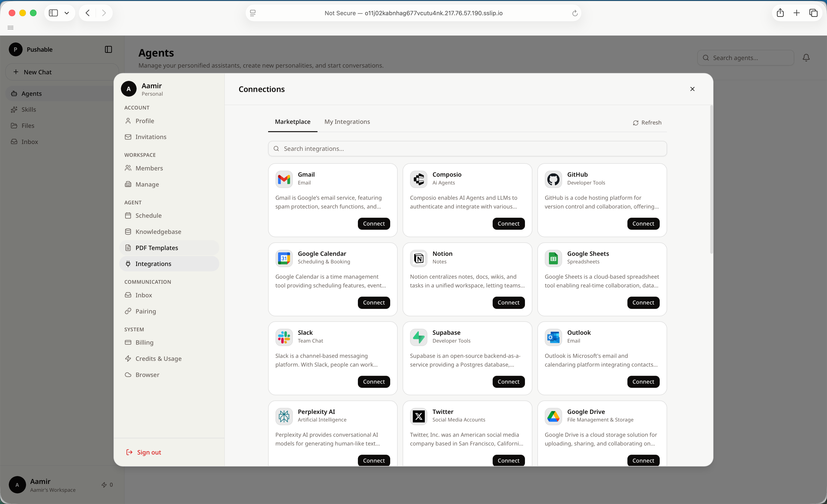Start a New Chat

coord(62,72)
